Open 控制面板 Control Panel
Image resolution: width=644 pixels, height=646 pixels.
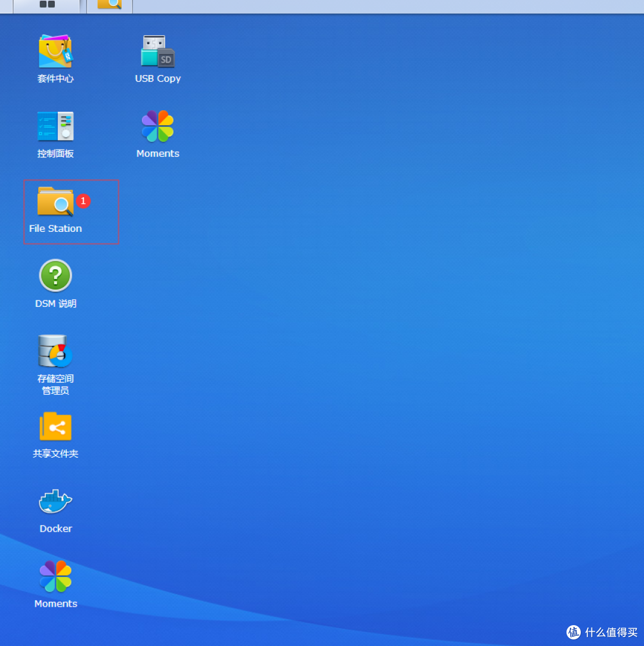(x=55, y=126)
